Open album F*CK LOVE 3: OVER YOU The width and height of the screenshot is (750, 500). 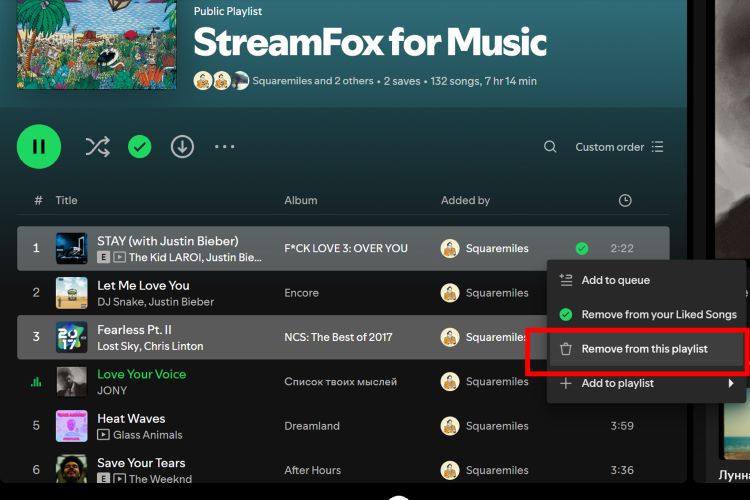(x=346, y=248)
